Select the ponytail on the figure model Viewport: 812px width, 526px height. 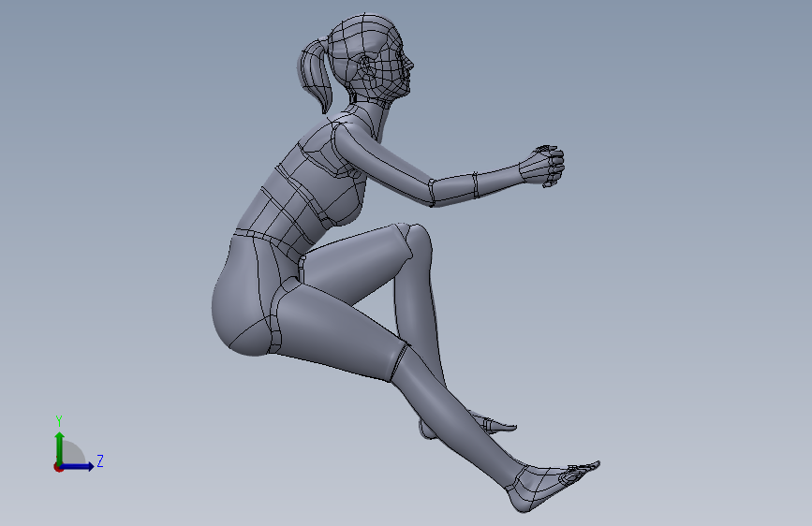coord(316,75)
